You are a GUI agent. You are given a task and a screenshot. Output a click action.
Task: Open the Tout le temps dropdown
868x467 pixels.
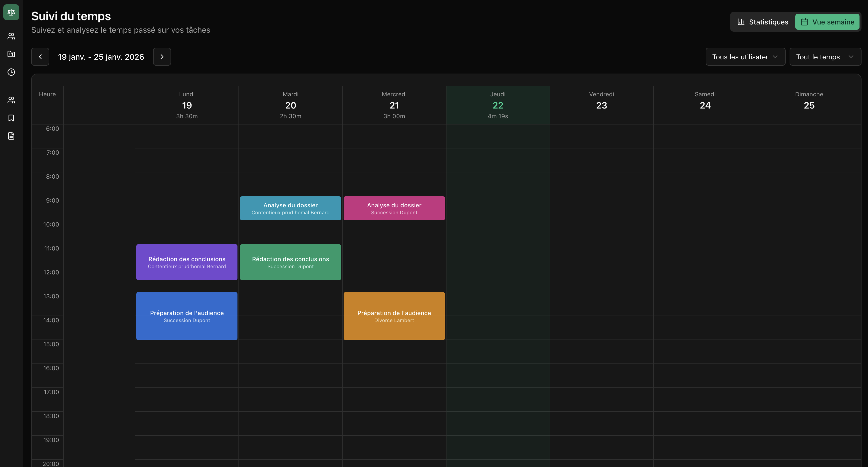[x=825, y=57]
